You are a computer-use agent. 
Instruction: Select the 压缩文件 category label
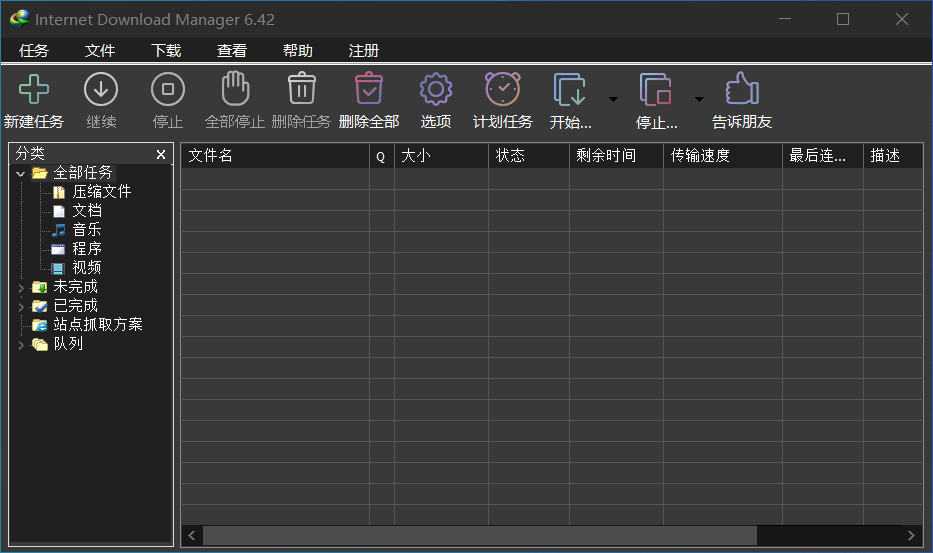[x=102, y=192]
